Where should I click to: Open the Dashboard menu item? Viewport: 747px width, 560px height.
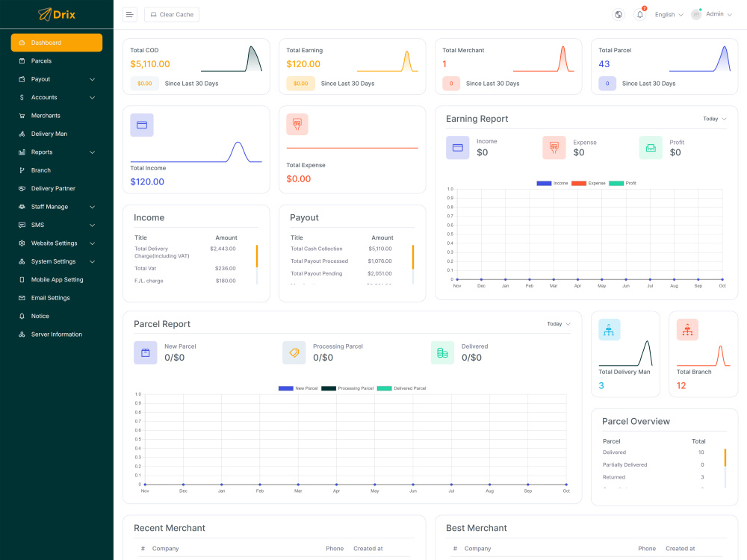pyautogui.click(x=57, y=43)
